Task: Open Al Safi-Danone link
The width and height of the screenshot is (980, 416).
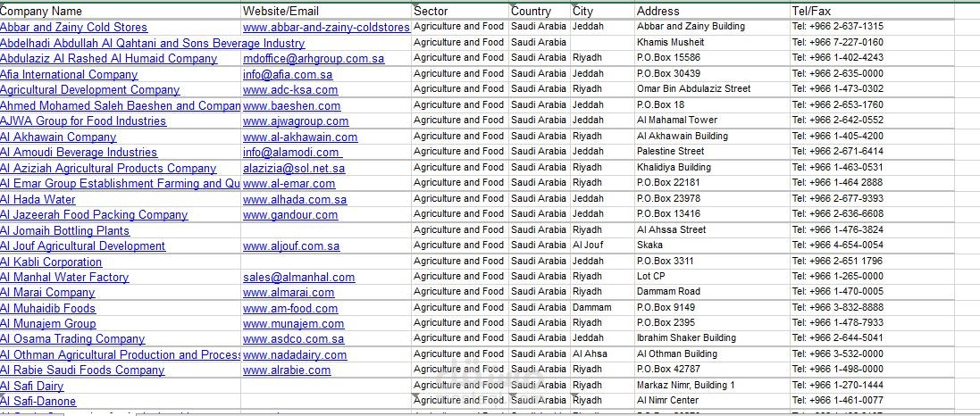Action: [x=38, y=402]
